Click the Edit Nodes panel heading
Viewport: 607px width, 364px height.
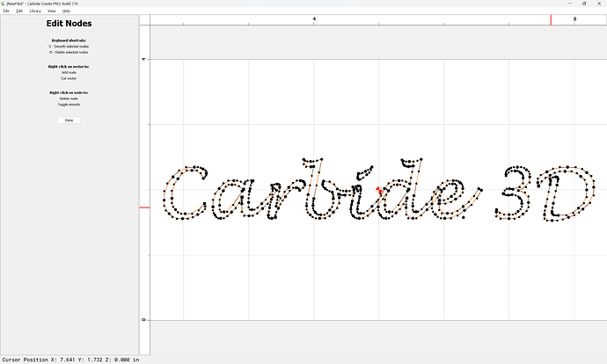click(69, 23)
